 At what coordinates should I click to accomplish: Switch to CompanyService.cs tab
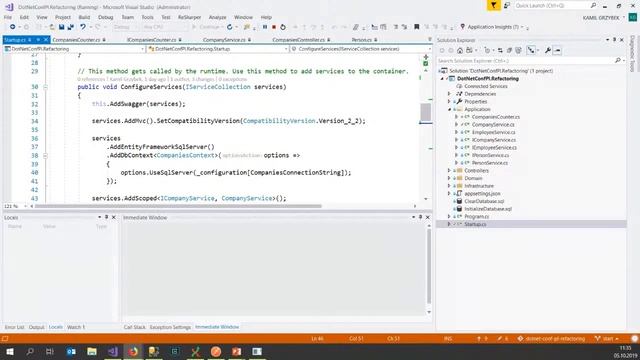click(x=227, y=40)
